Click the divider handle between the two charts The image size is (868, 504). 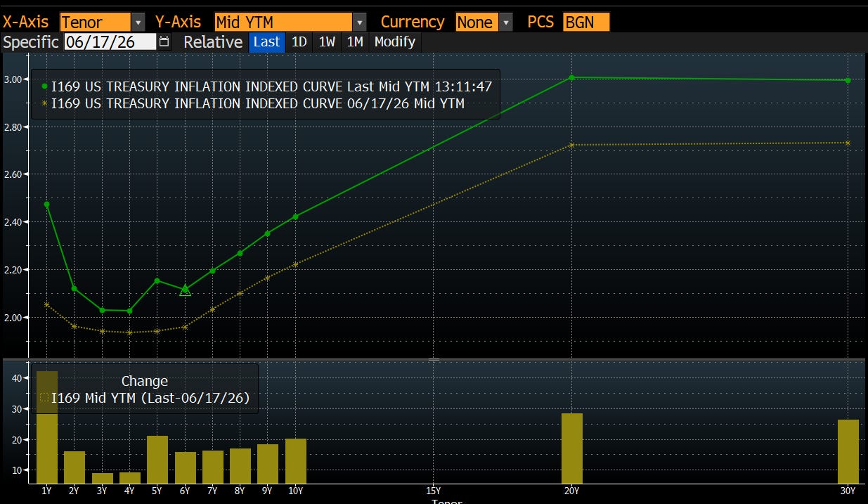(434, 359)
